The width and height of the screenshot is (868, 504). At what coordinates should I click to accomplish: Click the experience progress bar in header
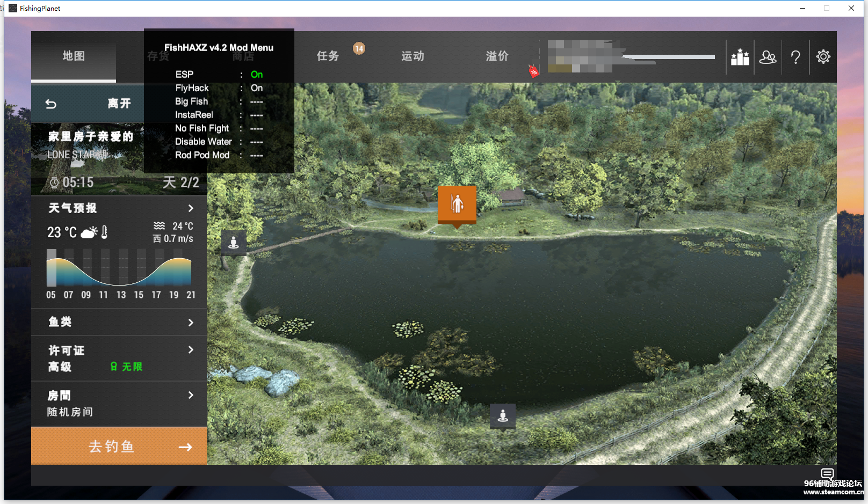click(x=669, y=57)
